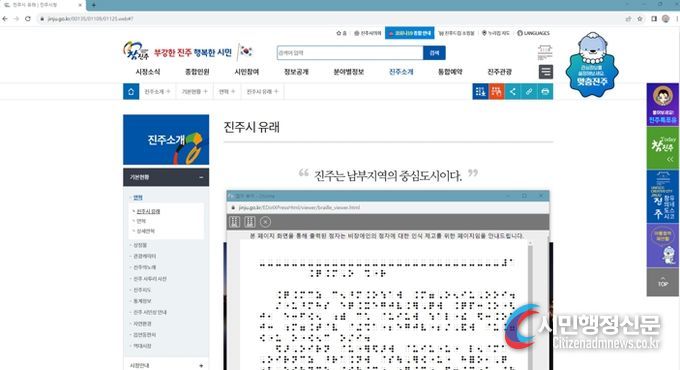Open the LANGUAGES link in the top bar
The width and height of the screenshot is (680, 370).
click(x=533, y=33)
